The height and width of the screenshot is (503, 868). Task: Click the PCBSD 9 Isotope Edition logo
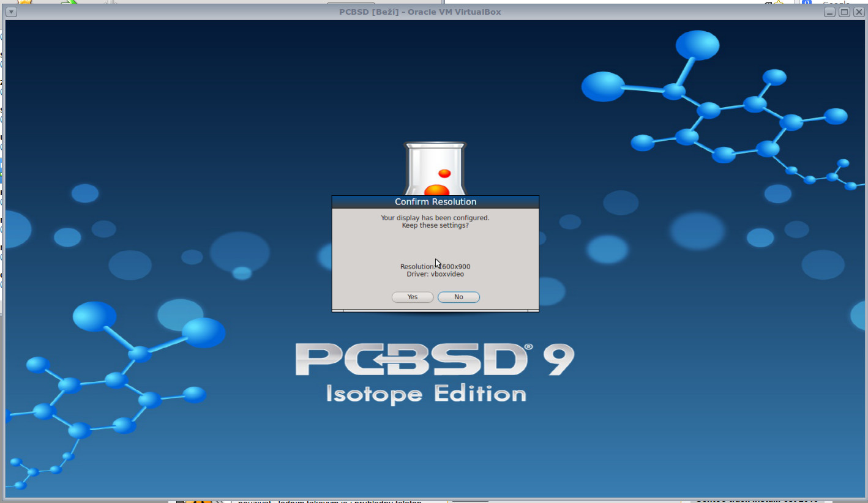coord(435,370)
